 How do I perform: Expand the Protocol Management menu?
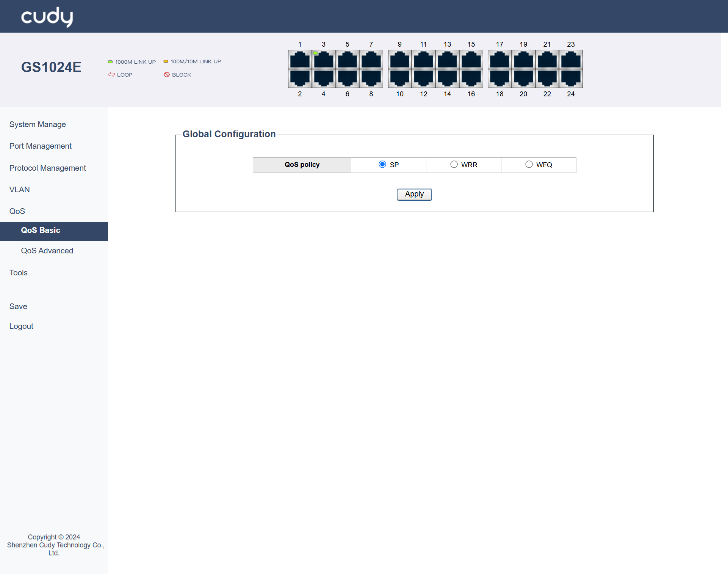pos(47,168)
